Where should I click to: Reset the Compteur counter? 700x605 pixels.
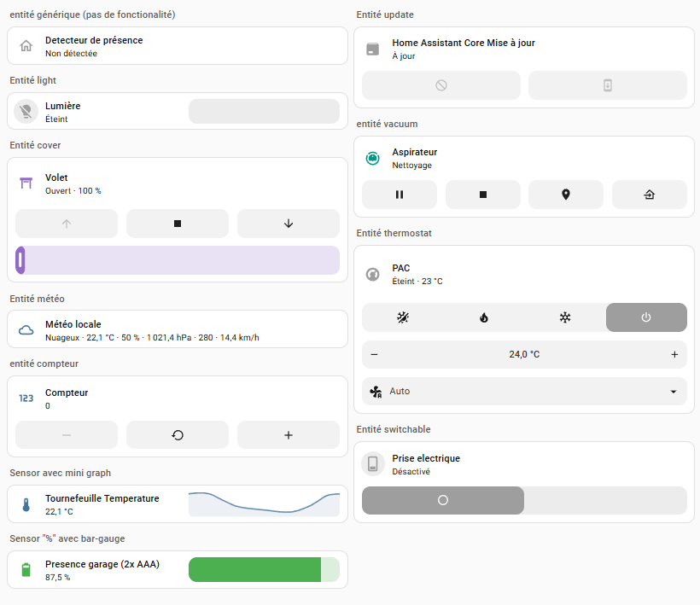[x=178, y=434]
